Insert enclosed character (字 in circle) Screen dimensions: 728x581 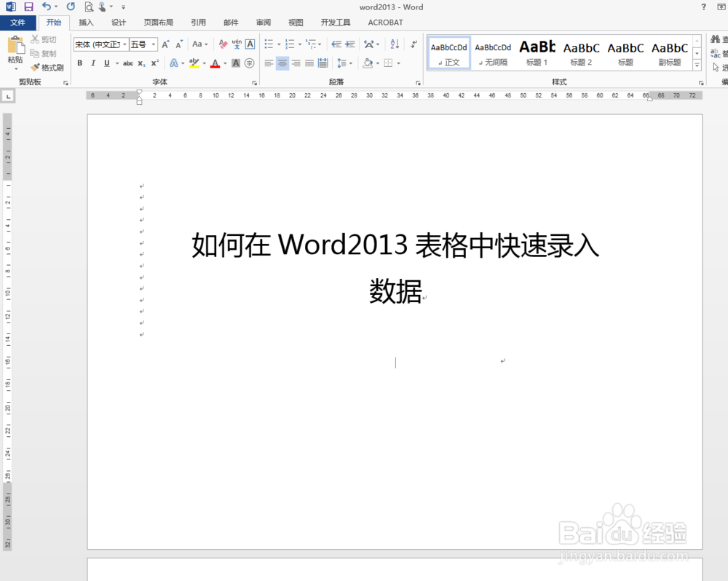point(250,63)
